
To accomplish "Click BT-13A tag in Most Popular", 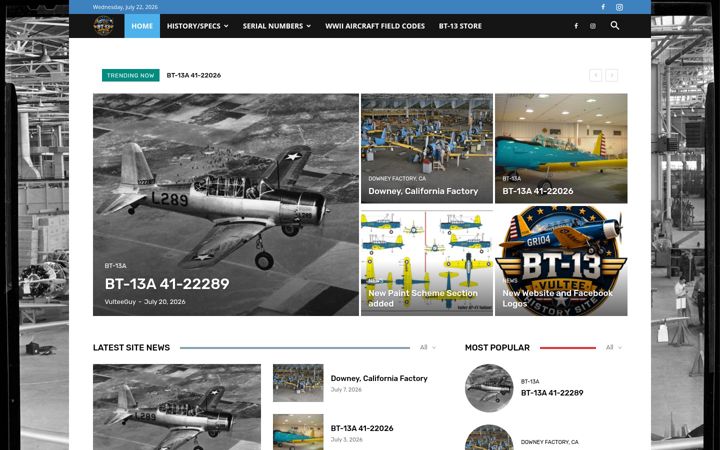I will pos(530,382).
